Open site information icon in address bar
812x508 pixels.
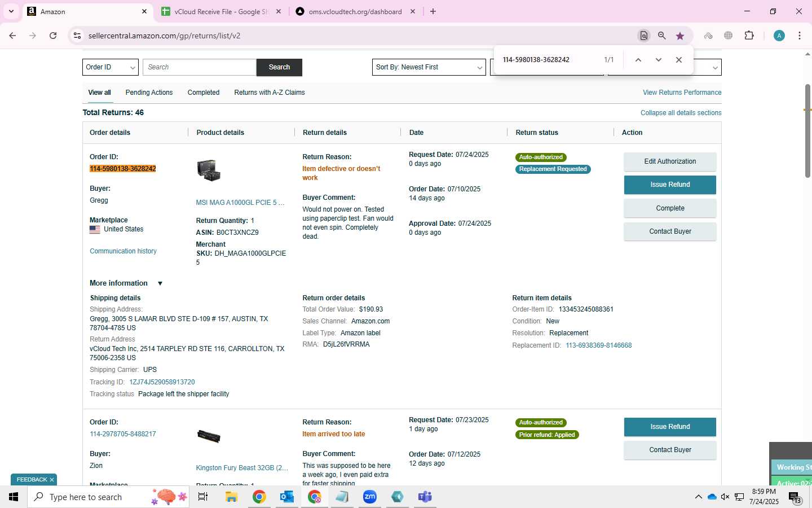coord(77,36)
